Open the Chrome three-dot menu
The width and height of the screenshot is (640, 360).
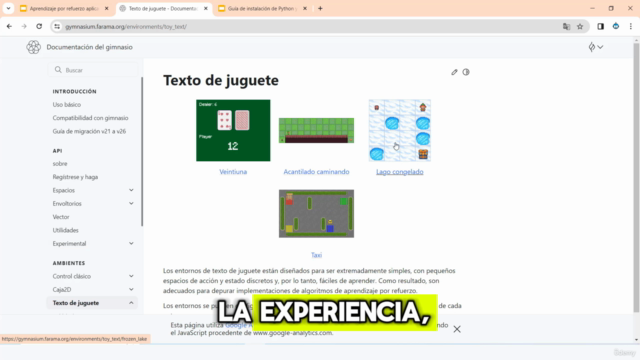click(631, 27)
